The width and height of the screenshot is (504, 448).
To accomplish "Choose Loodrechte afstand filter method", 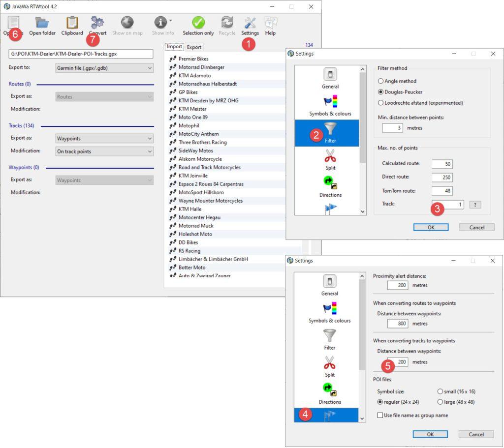I will 380,103.
